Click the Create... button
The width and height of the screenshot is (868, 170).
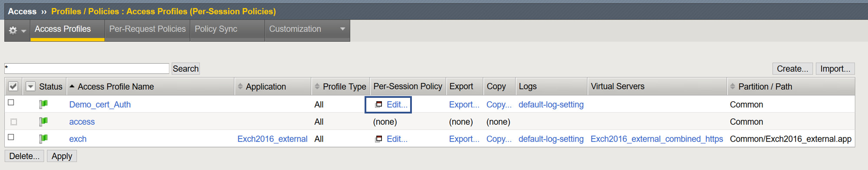coord(792,69)
